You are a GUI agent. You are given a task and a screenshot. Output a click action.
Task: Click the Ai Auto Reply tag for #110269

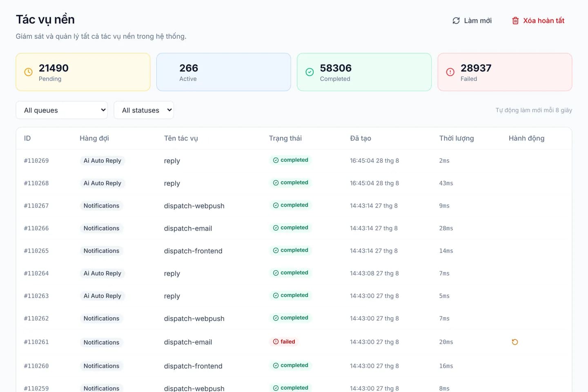102,161
